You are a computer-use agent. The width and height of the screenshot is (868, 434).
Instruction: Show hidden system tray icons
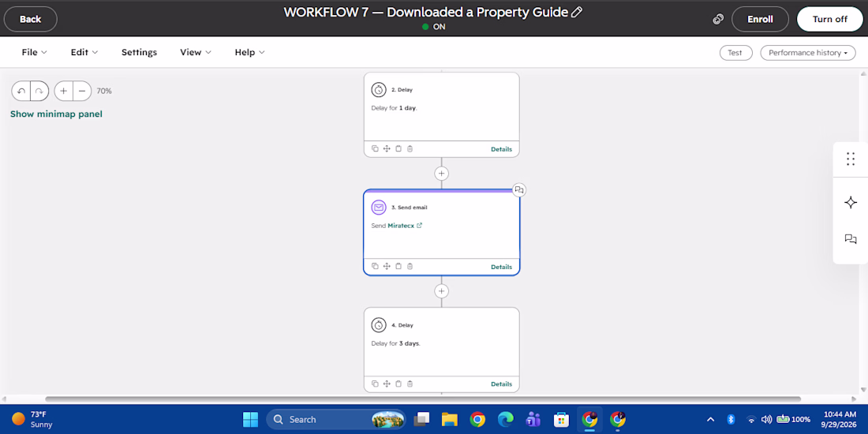point(710,419)
